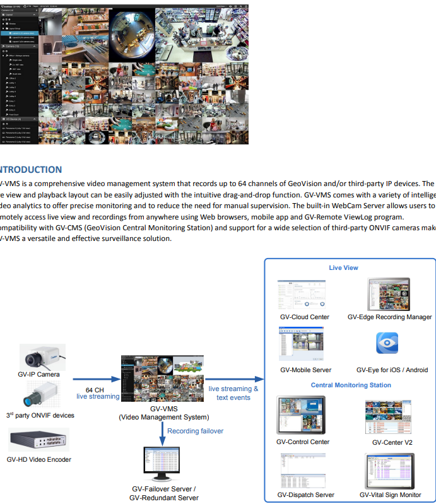Click the '64 CH' text in the diagram
This screenshot has width=436, height=504.
[95, 390]
